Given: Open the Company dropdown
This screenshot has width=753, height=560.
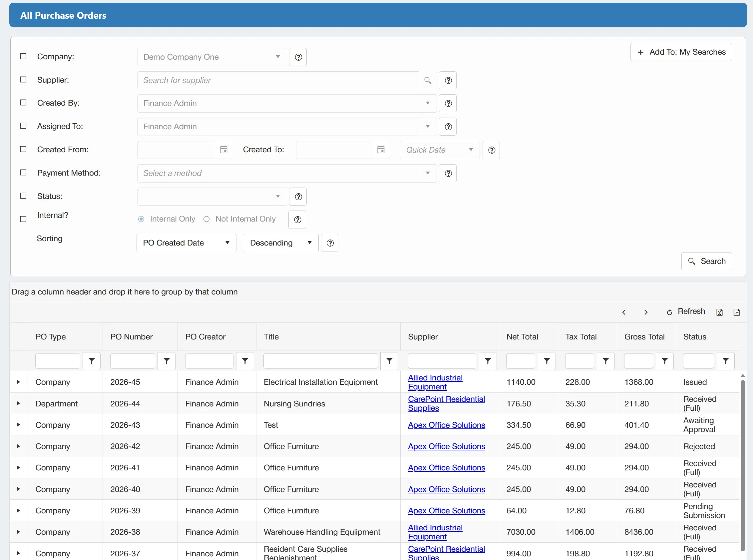Looking at the screenshot, I should [212, 57].
